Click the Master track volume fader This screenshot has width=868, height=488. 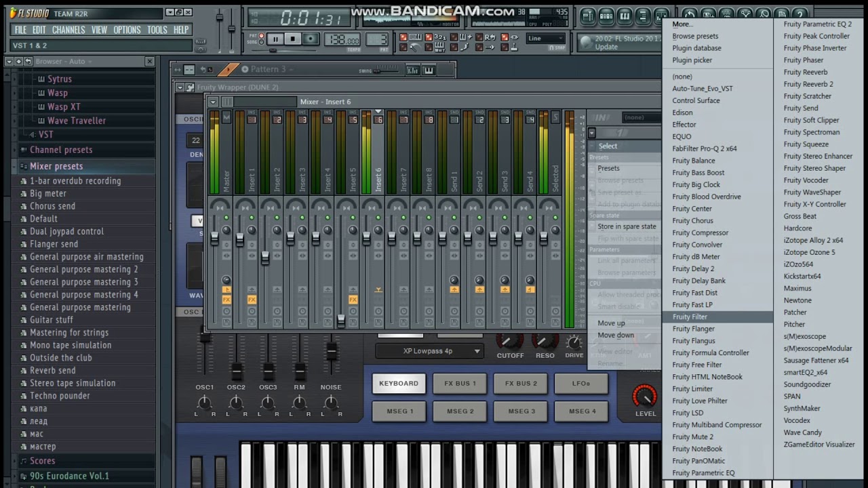click(214, 238)
